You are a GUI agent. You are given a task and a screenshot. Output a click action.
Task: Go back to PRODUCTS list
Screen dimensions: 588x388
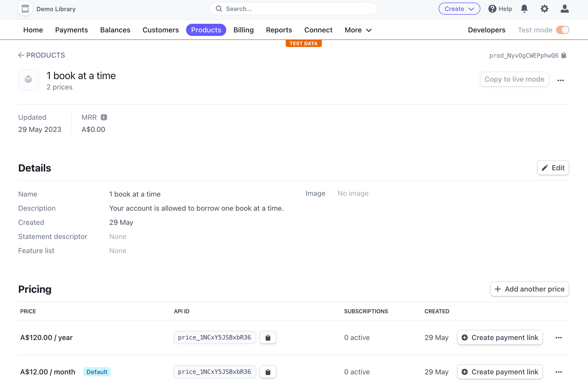click(41, 55)
